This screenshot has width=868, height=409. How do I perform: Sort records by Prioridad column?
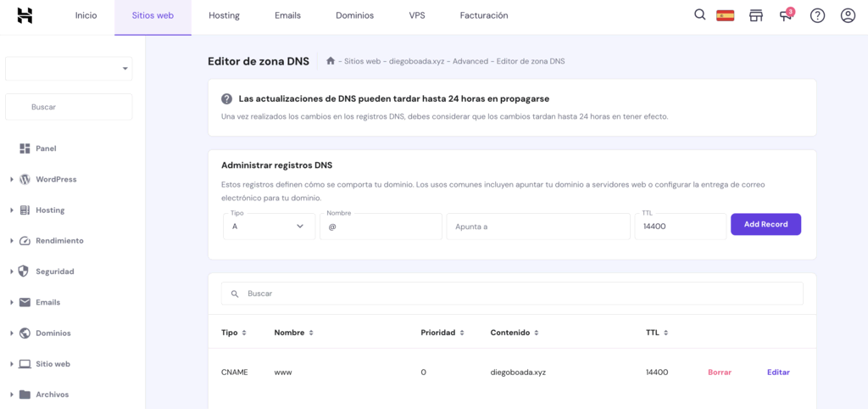point(442,333)
